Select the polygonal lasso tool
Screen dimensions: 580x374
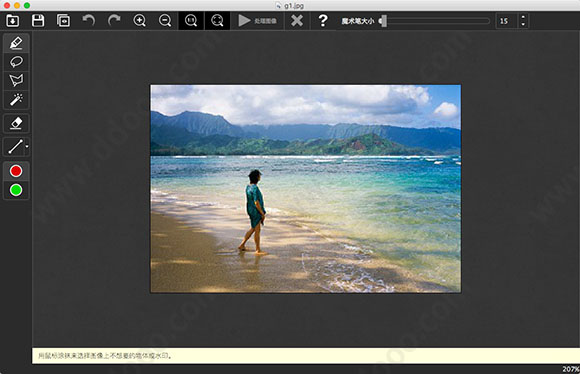click(16, 80)
